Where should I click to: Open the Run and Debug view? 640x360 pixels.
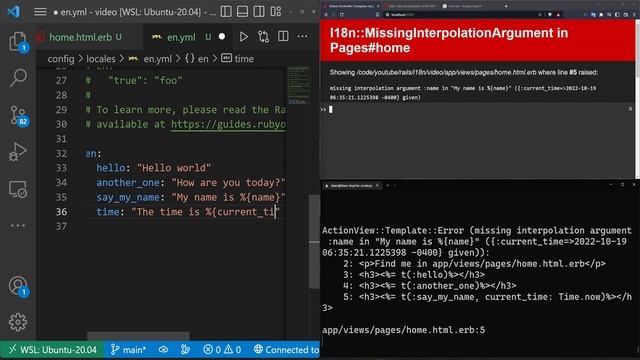click(18, 152)
